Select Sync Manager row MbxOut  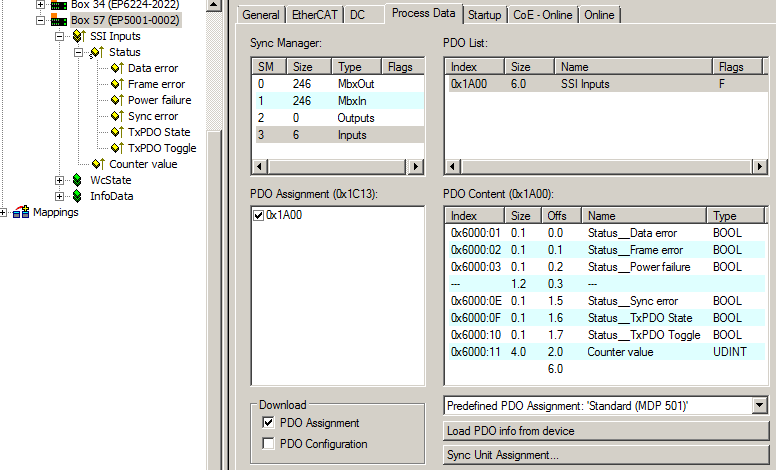[x=340, y=84]
